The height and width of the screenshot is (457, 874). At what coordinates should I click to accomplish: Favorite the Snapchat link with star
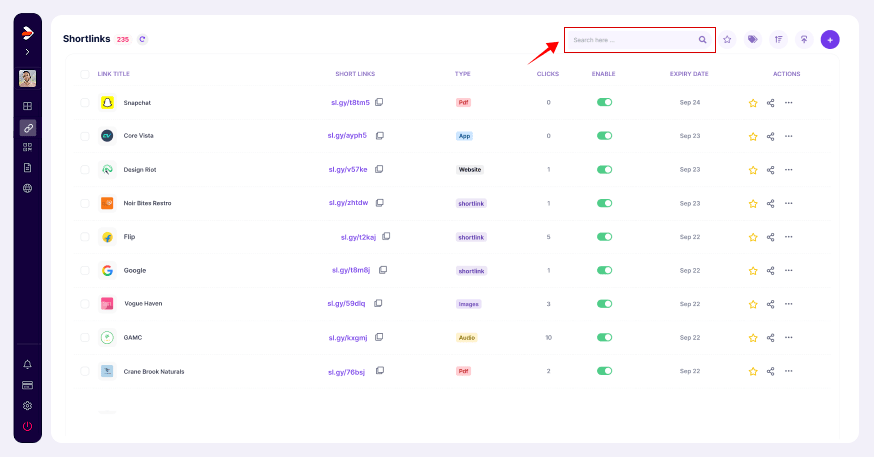click(753, 103)
